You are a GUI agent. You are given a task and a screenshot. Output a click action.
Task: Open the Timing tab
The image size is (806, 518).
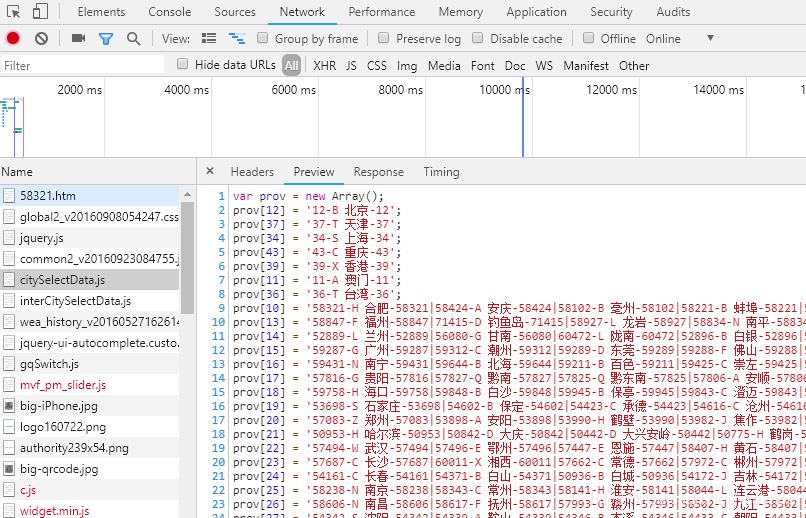point(442,172)
